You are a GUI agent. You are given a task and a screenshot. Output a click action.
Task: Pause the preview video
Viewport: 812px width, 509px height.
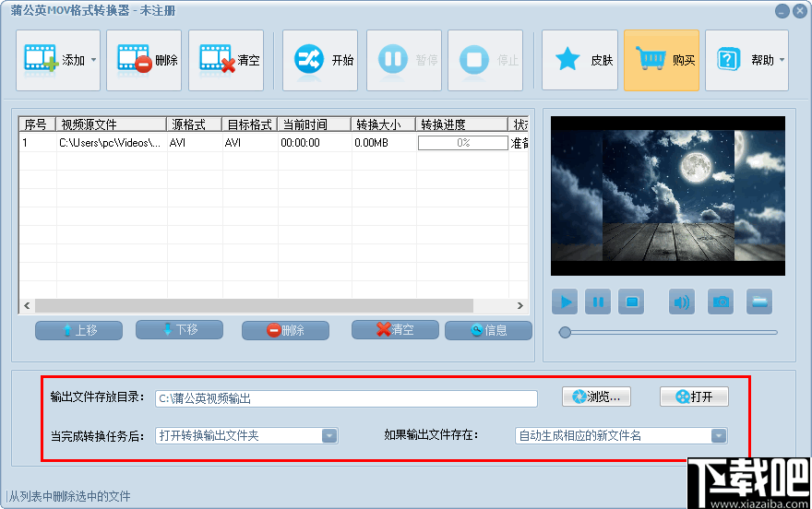click(x=598, y=302)
